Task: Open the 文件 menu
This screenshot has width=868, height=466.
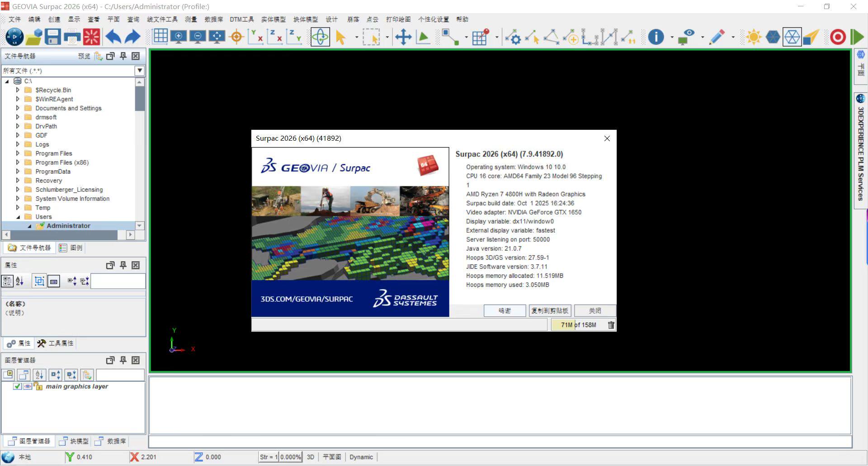Action: click(14, 19)
